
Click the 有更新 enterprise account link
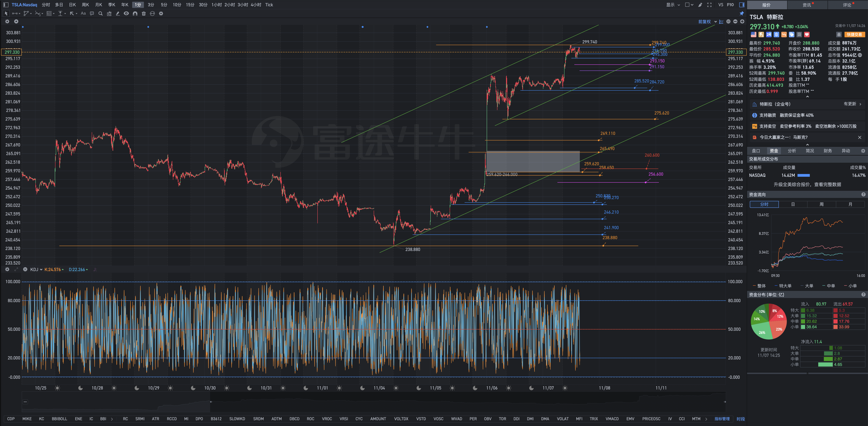click(x=852, y=104)
